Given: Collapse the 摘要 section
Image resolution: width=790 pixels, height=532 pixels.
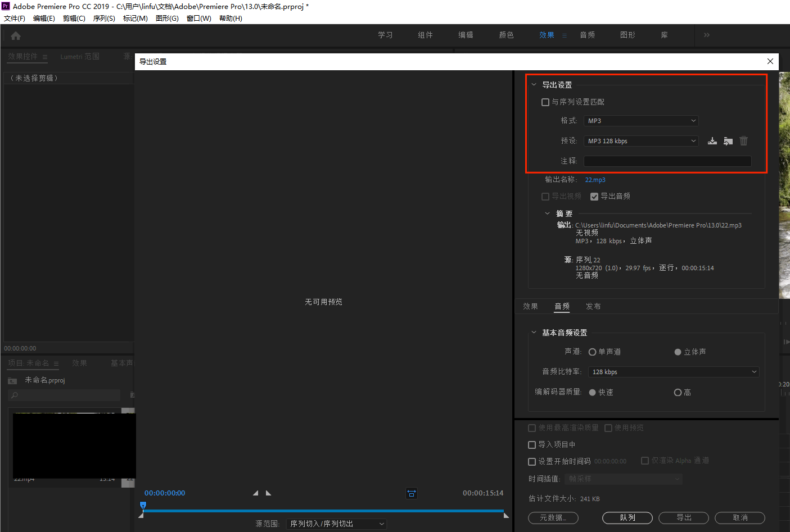Looking at the screenshot, I should click(547, 213).
